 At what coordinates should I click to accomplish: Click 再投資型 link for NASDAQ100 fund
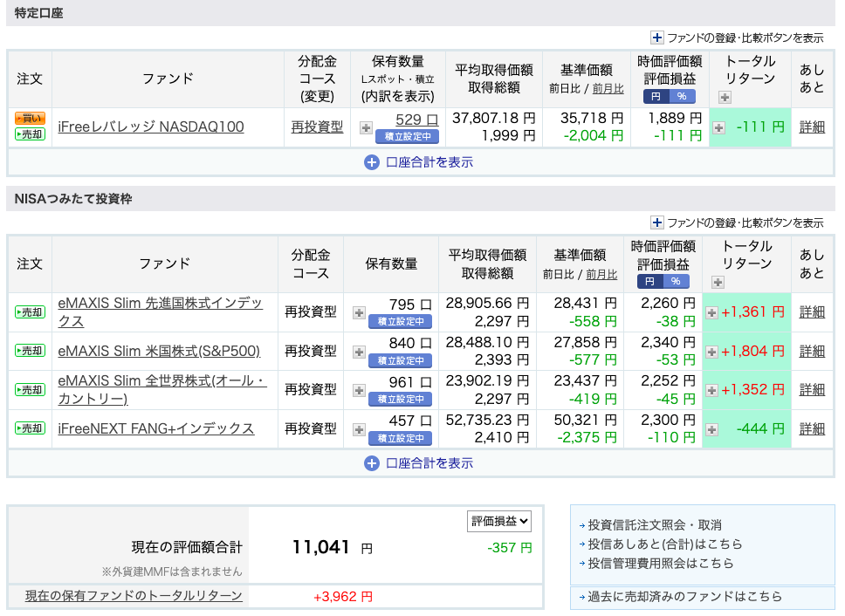click(317, 127)
